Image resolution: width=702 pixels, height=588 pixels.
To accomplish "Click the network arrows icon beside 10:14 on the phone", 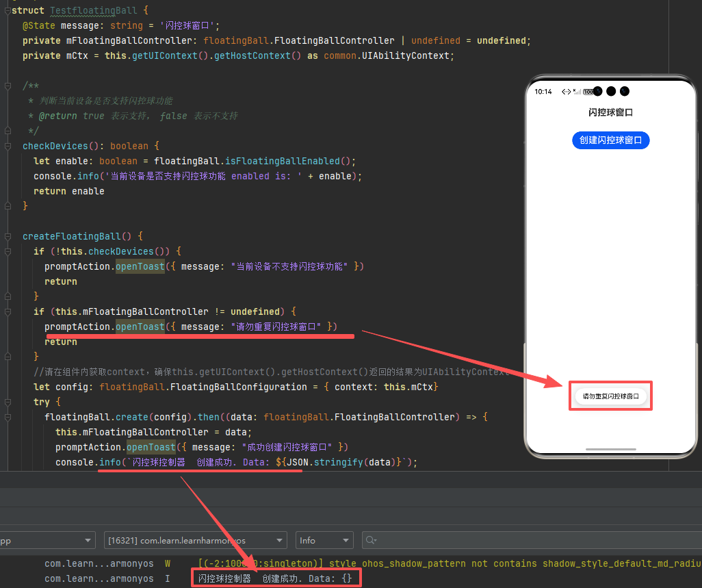I will [x=566, y=92].
